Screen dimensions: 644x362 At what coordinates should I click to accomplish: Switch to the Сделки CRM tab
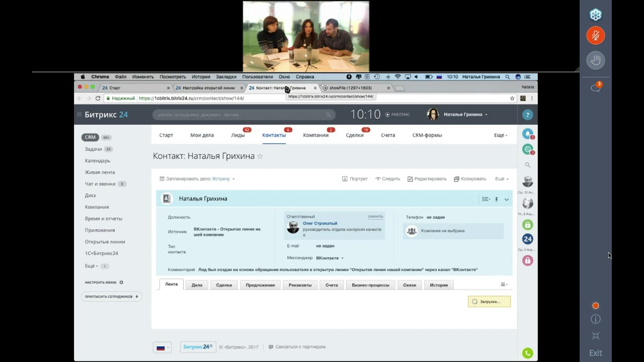click(x=355, y=135)
